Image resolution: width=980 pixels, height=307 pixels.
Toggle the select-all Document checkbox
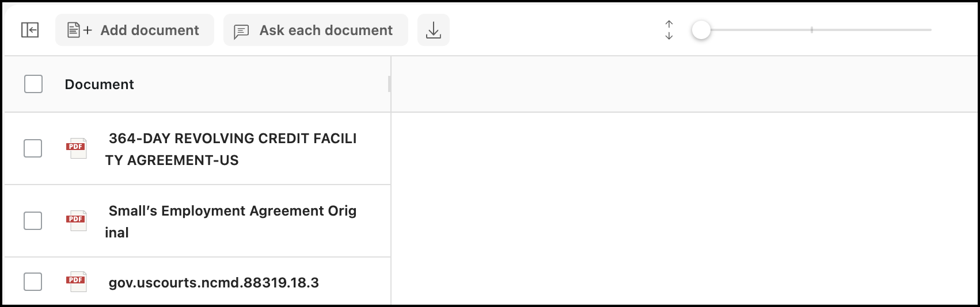click(33, 84)
